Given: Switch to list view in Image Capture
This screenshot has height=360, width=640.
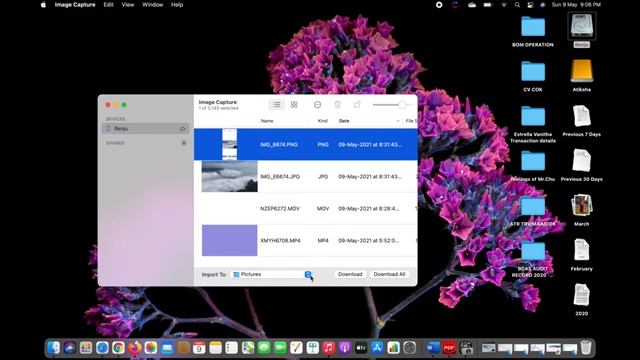Looking at the screenshot, I should (x=276, y=105).
